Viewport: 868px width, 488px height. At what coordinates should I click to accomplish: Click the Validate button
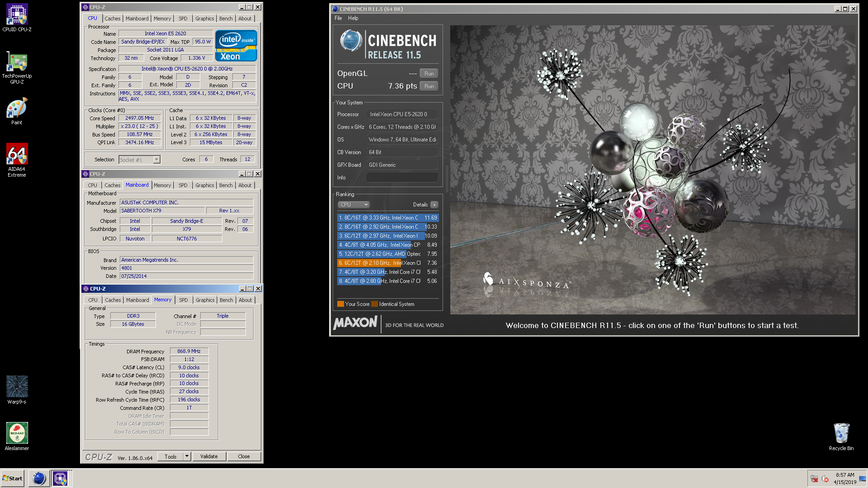tap(209, 456)
